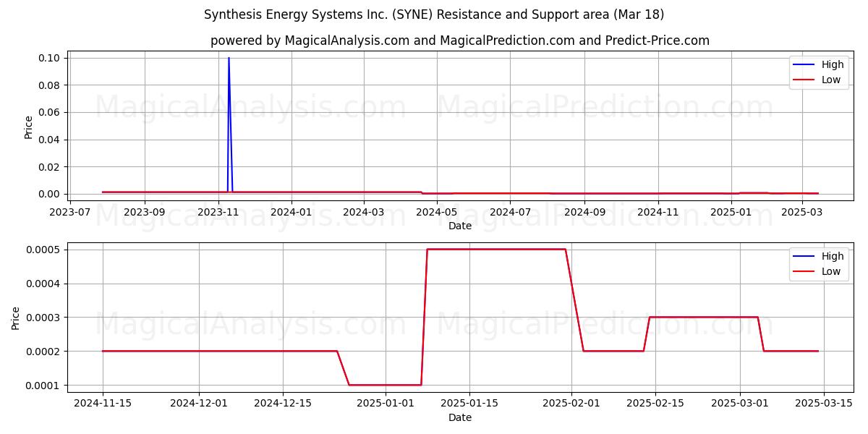The image size is (868, 434).
Task: Click the x-axis tick label '2023-09'
Action: click(x=145, y=212)
